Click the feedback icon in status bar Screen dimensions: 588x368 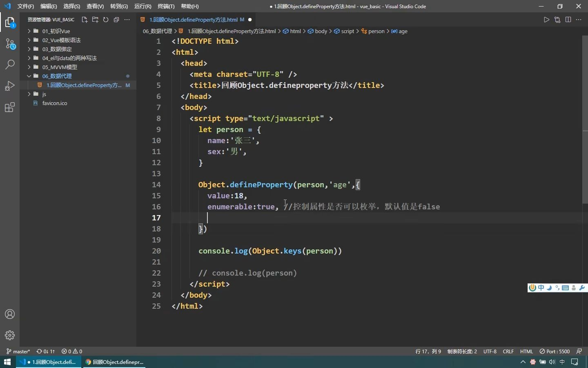point(579,351)
